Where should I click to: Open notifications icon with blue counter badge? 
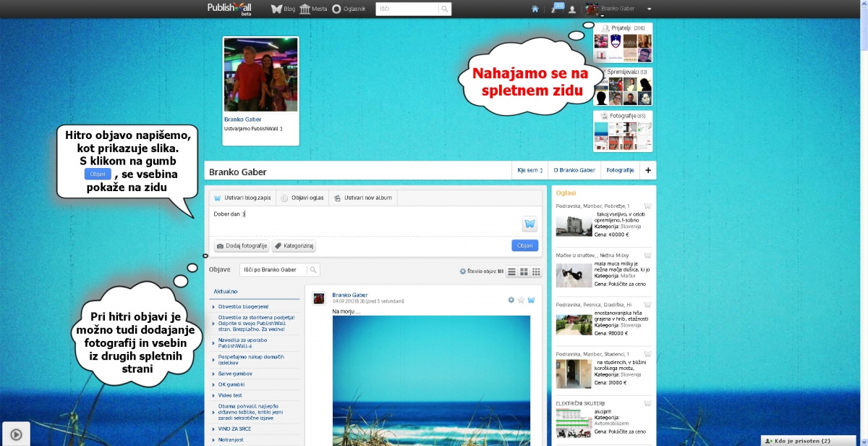[x=555, y=9]
